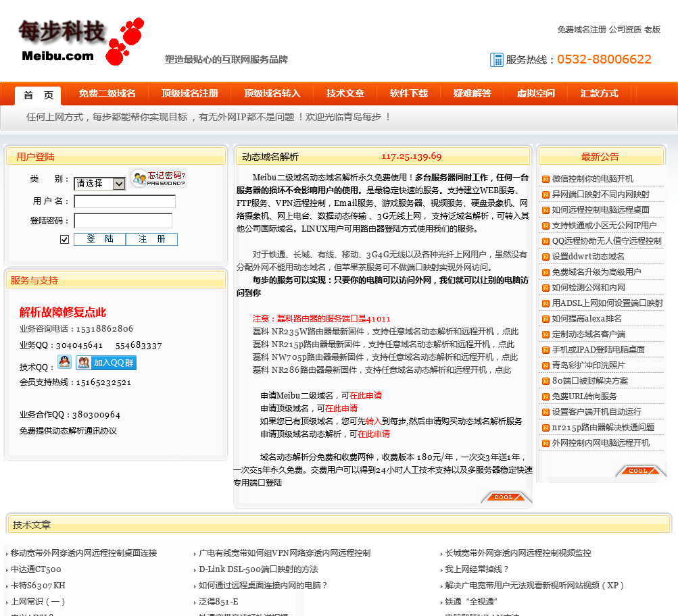
Task: Open article 卡特S6307KH
Action: (38, 586)
